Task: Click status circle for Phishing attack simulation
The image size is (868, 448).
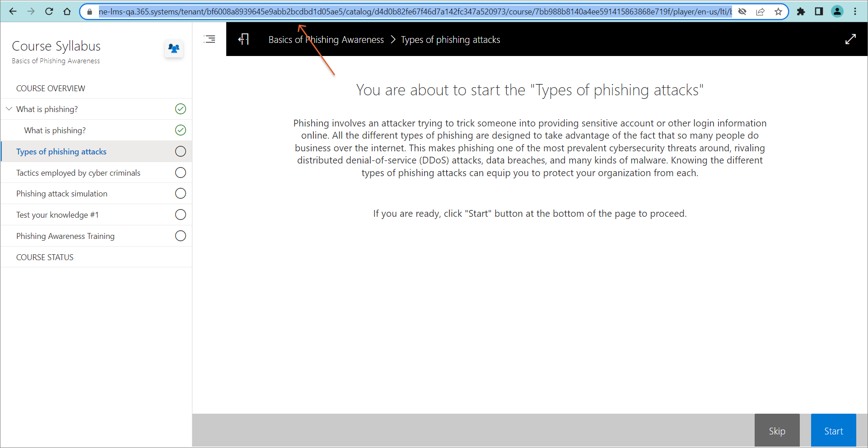Action: pos(180,193)
